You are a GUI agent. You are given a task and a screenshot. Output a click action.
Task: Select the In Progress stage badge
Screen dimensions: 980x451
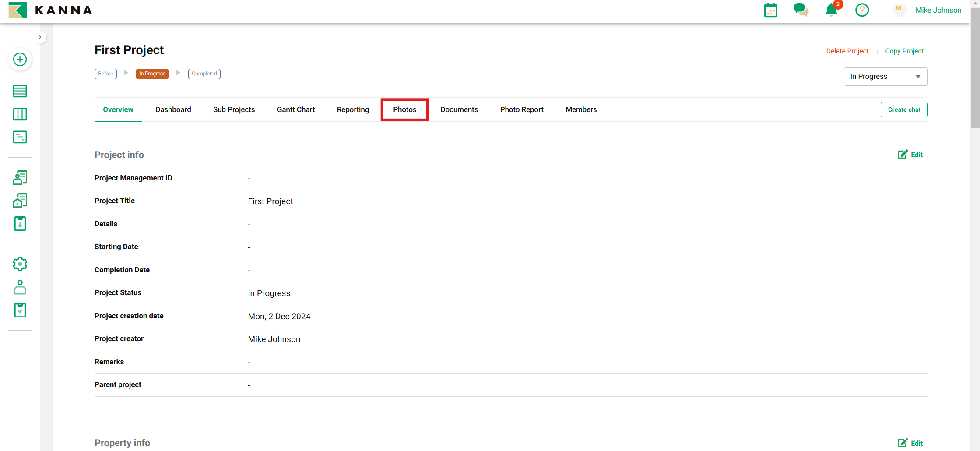pos(152,74)
